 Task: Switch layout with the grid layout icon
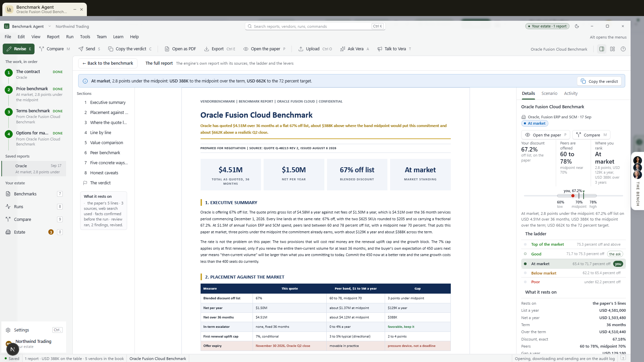click(612, 49)
